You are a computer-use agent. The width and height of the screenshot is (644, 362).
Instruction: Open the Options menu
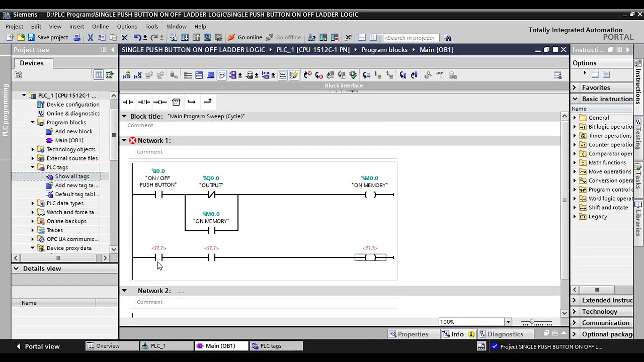pyautogui.click(x=127, y=27)
